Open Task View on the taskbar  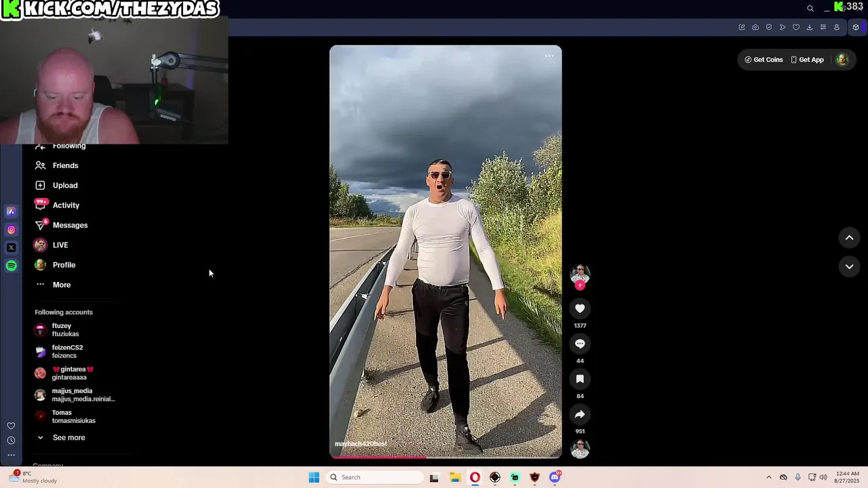coord(434,477)
